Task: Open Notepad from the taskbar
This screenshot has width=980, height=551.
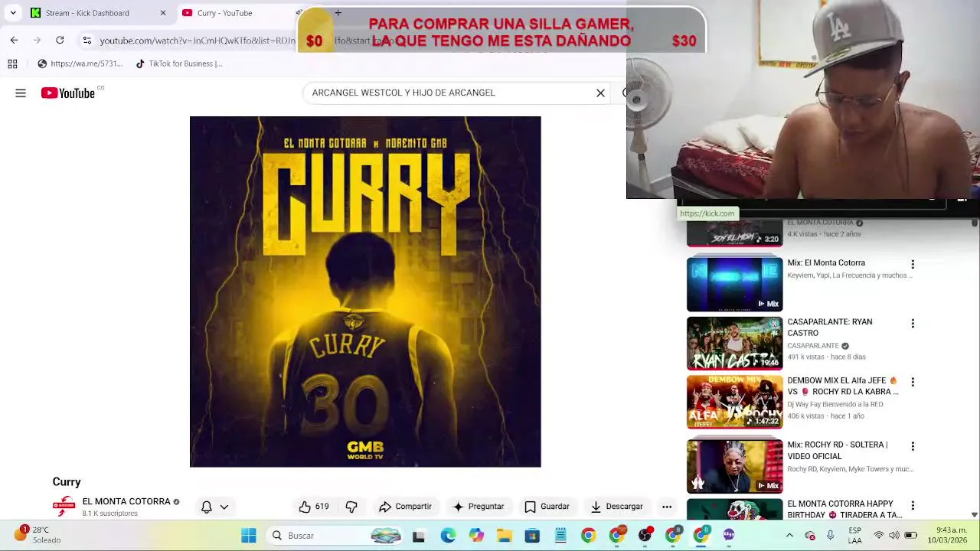Action: [x=560, y=536]
